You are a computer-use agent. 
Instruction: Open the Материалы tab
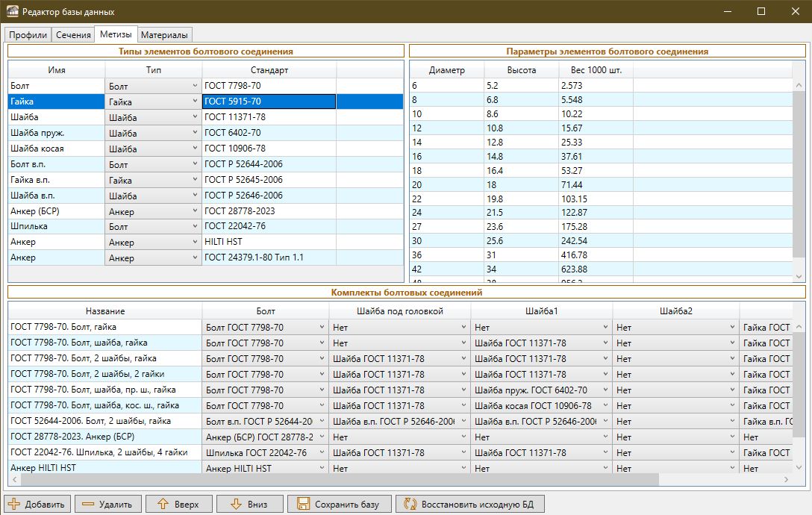(165, 35)
